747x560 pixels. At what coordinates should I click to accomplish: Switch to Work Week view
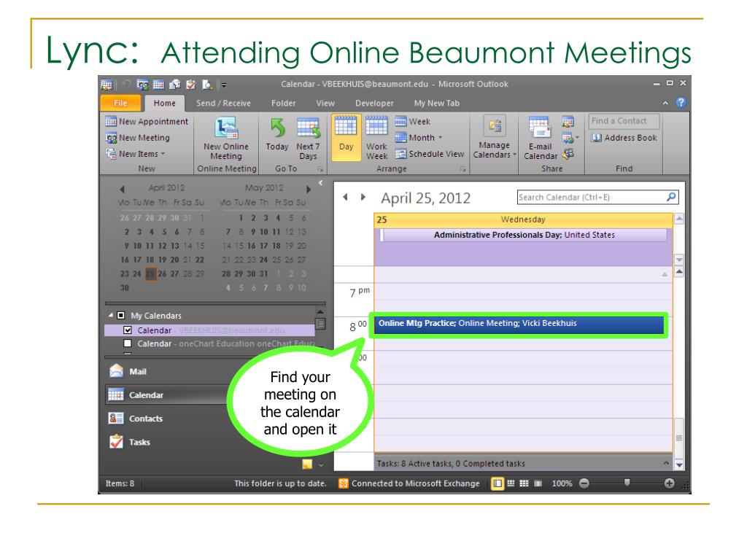coord(376,138)
